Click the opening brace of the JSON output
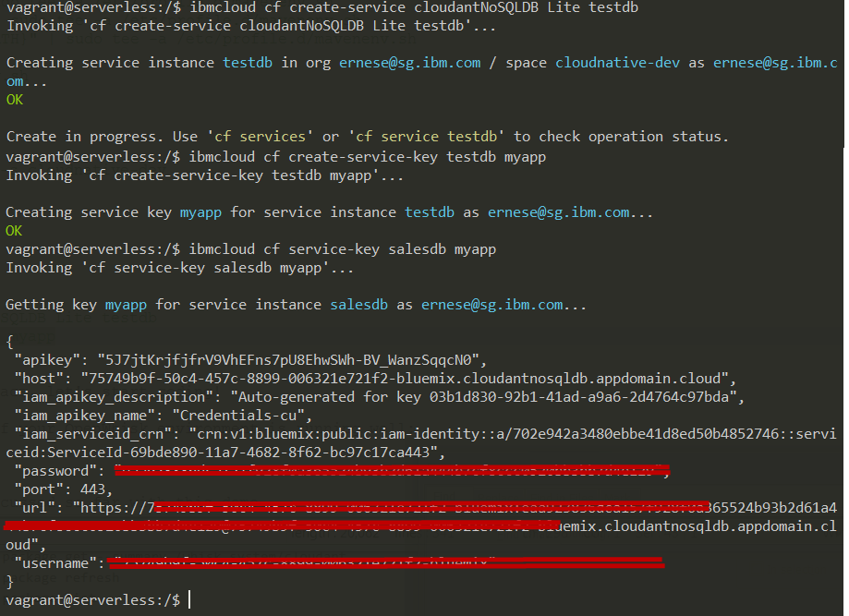849x616 pixels. click(x=9, y=342)
